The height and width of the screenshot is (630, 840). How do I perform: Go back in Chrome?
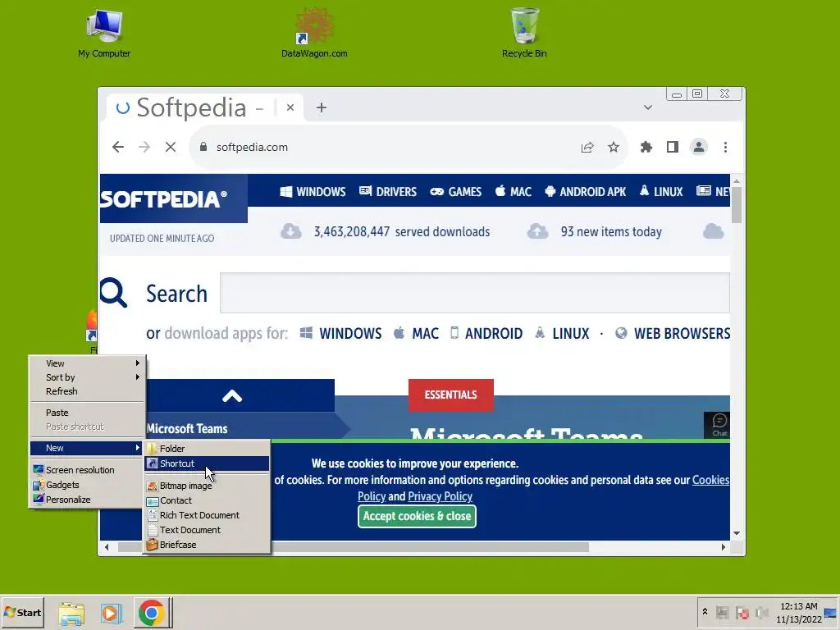click(118, 147)
